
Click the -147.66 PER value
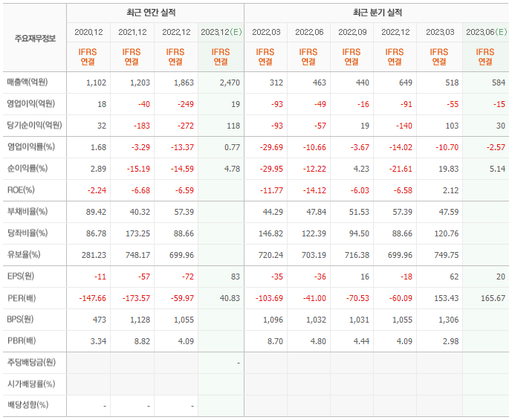click(93, 298)
